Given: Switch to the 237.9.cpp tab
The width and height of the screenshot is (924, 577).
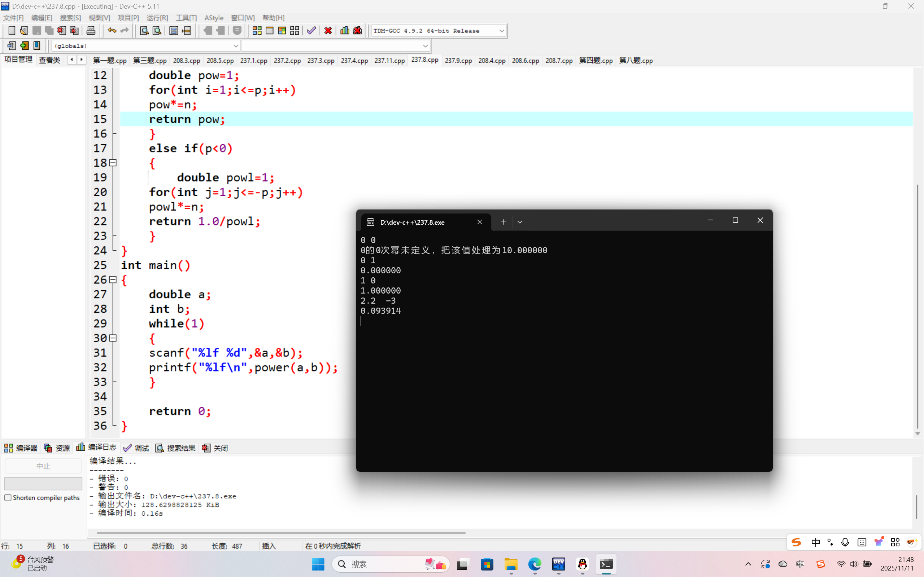Looking at the screenshot, I should (458, 61).
